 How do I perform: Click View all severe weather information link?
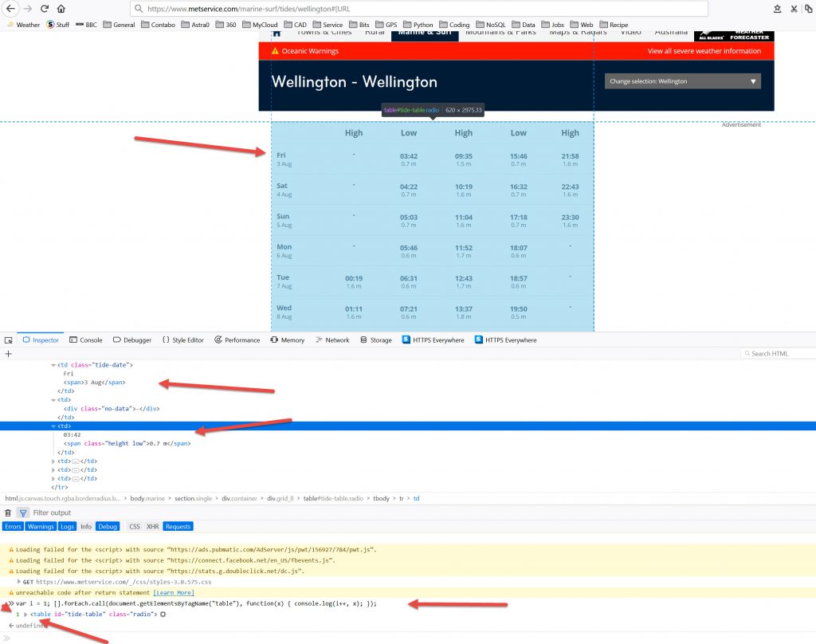tap(704, 51)
